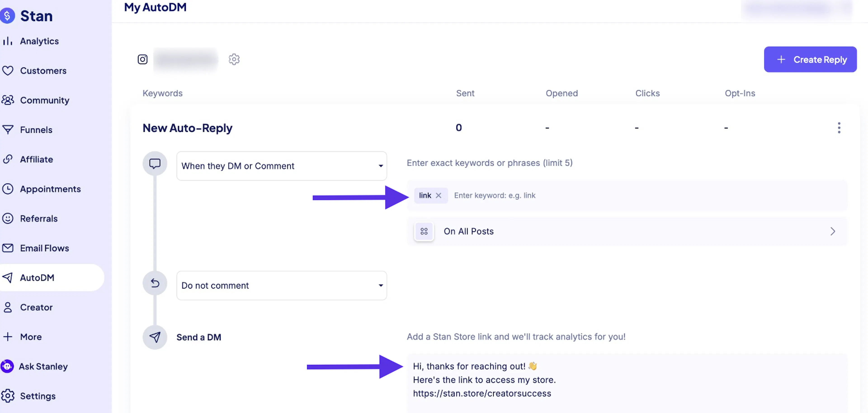The width and height of the screenshot is (868, 413).
Task: Go to Analytics in the sidebar
Action: tap(39, 41)
